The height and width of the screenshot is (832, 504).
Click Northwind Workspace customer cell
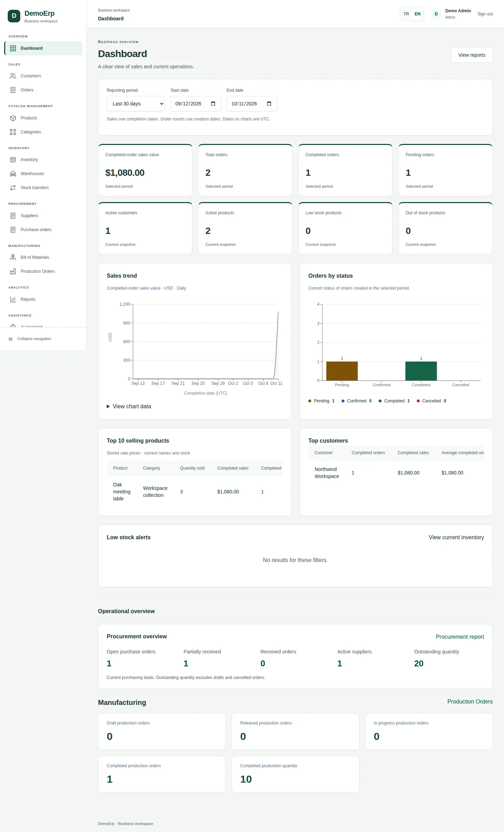tap(327, 473)
